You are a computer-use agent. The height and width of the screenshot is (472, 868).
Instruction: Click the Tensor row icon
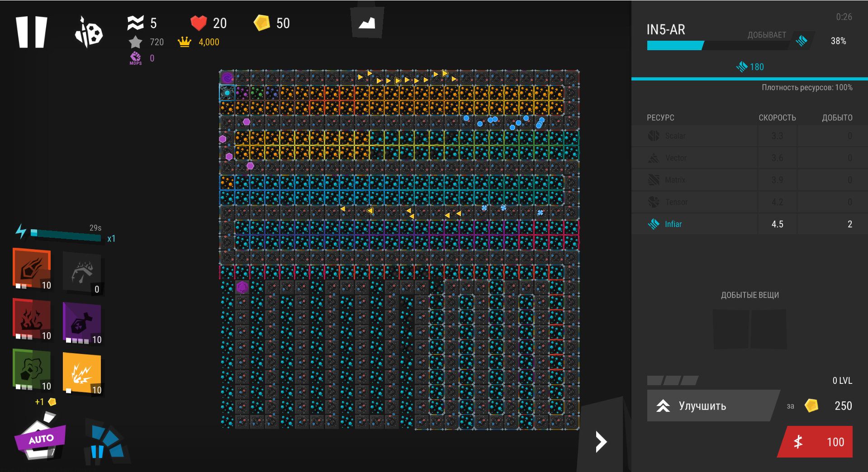pyautogui.click(x=654, y=202)
